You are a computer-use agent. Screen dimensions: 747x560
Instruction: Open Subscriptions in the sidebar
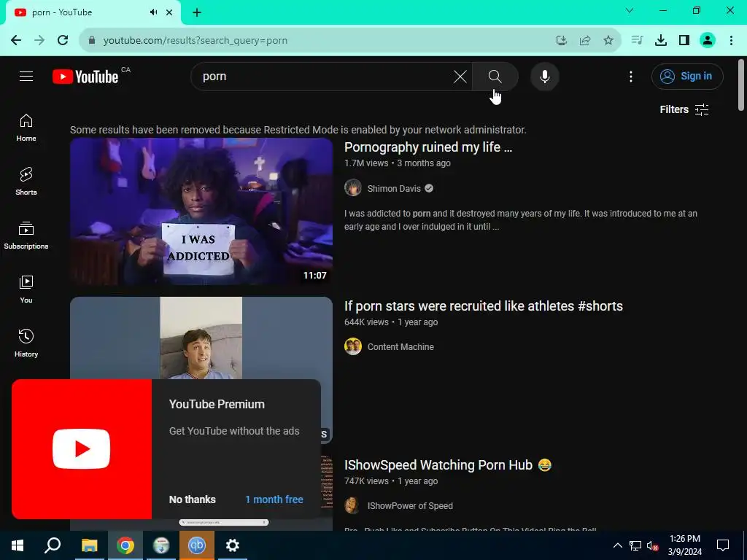[26, 236]
